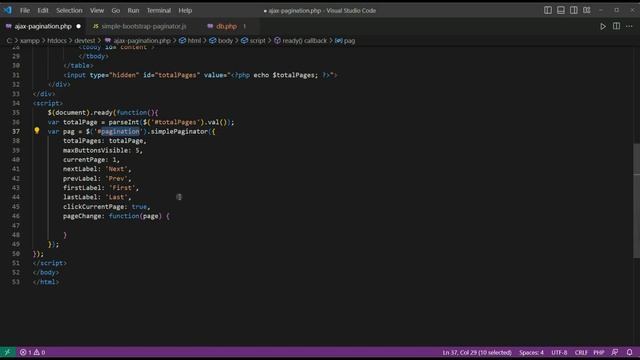Click line number 37 in the gutter
This screenshot has height=360, width=640.
pyautogui.click(x=16, y=131)
